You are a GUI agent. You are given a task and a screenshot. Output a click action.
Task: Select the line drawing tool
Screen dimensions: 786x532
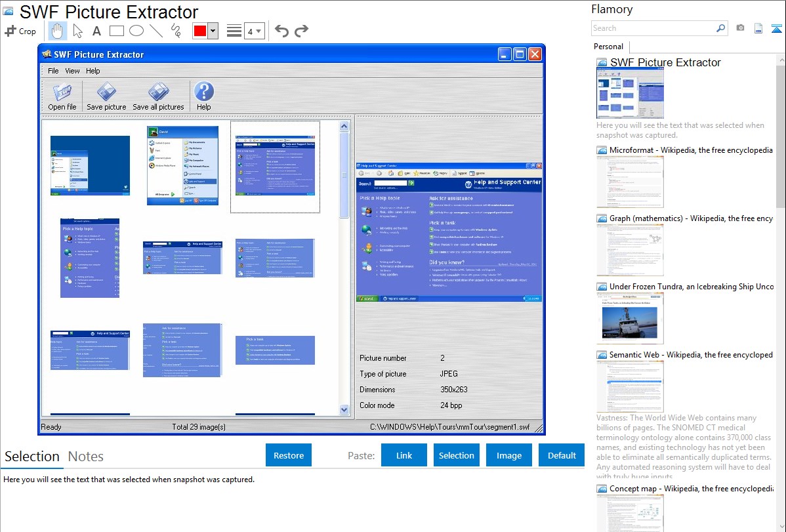156,31
